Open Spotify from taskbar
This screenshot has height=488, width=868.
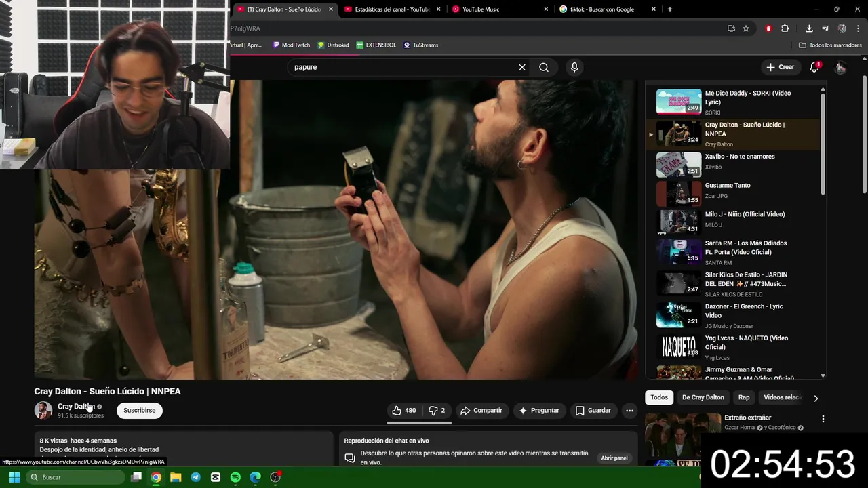point(235,477)
